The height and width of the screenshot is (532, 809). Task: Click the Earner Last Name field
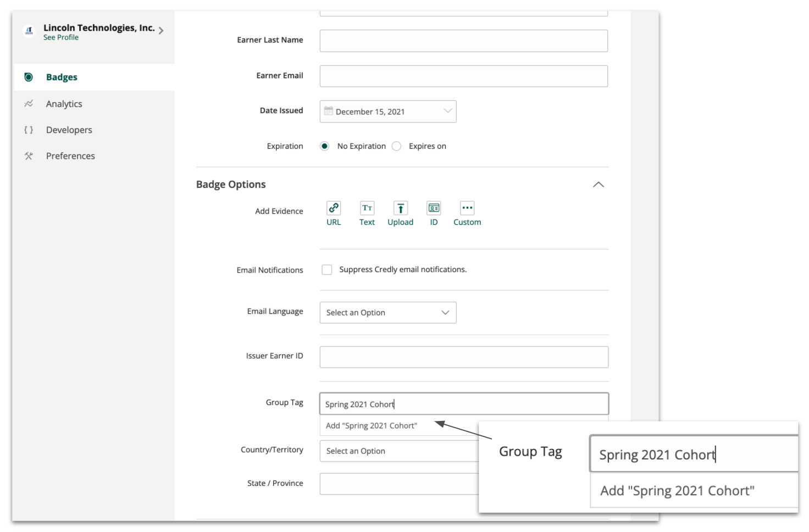464,41
